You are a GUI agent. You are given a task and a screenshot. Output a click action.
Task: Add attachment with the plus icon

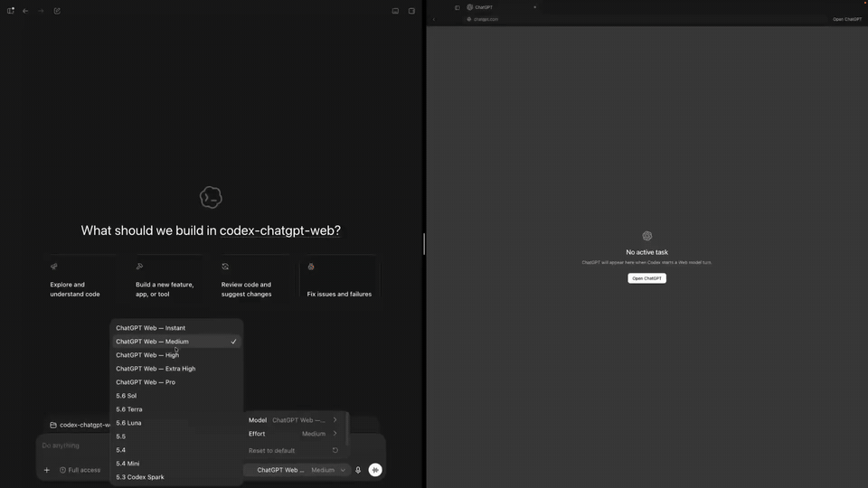(46, 470)
